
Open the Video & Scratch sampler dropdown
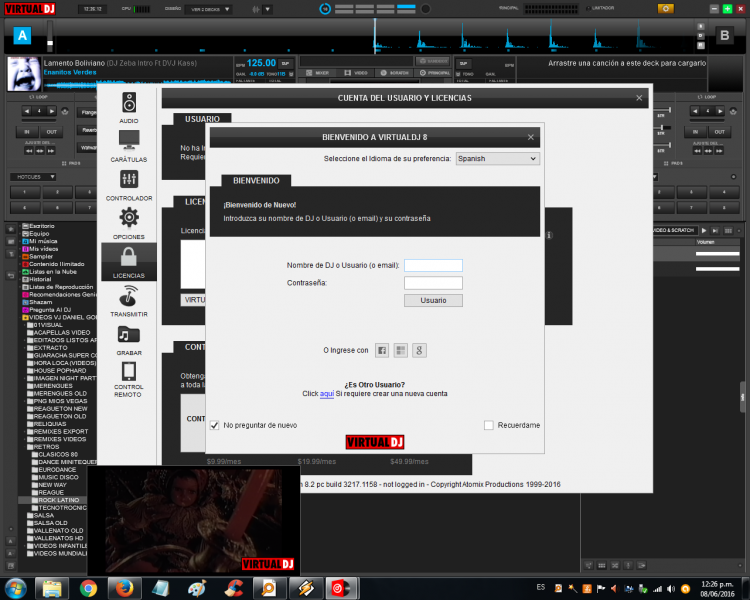pyautogui.click(x=674, y=231)
